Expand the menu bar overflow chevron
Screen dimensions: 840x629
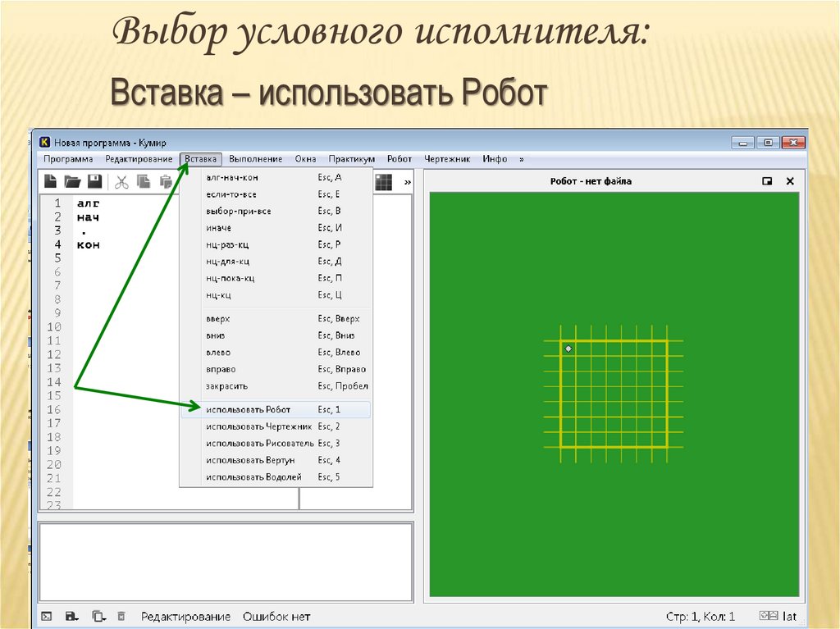tap(521, 159)
